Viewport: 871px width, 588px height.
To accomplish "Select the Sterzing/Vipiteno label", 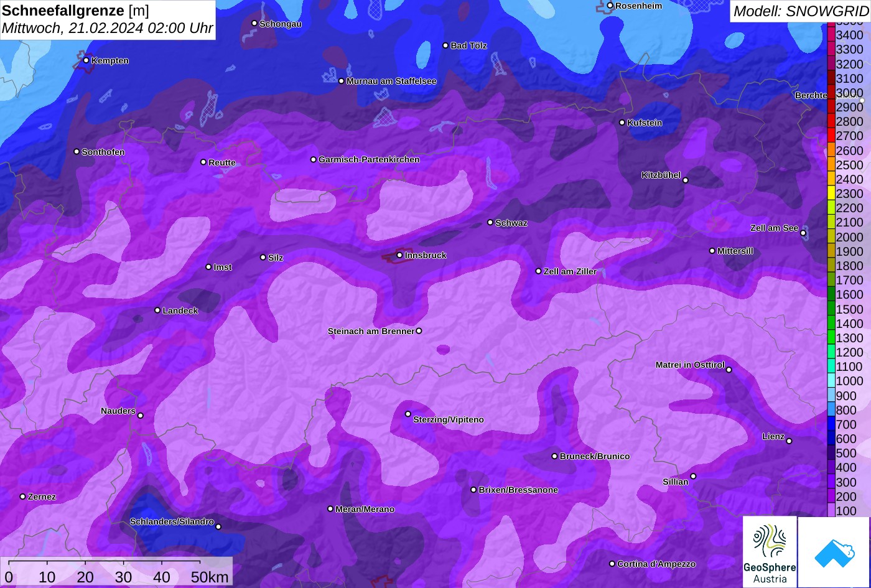I will [449, 419].
